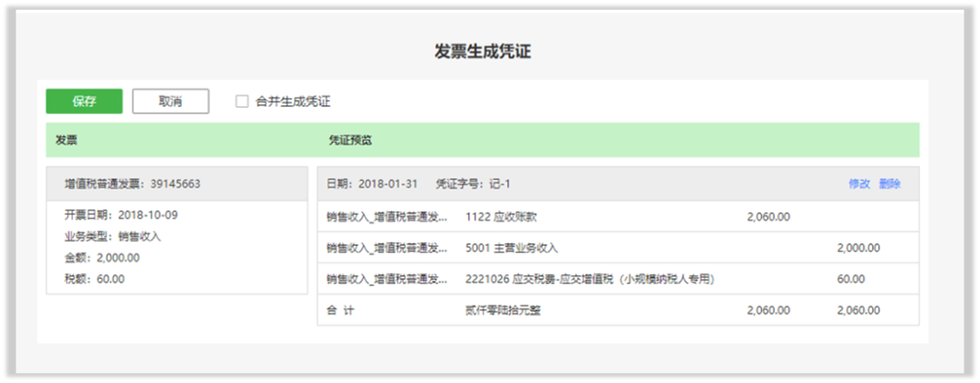The image size is (980, 383).
Task: Click the 业务类型：销售收入 line
Action: (113, 237)
